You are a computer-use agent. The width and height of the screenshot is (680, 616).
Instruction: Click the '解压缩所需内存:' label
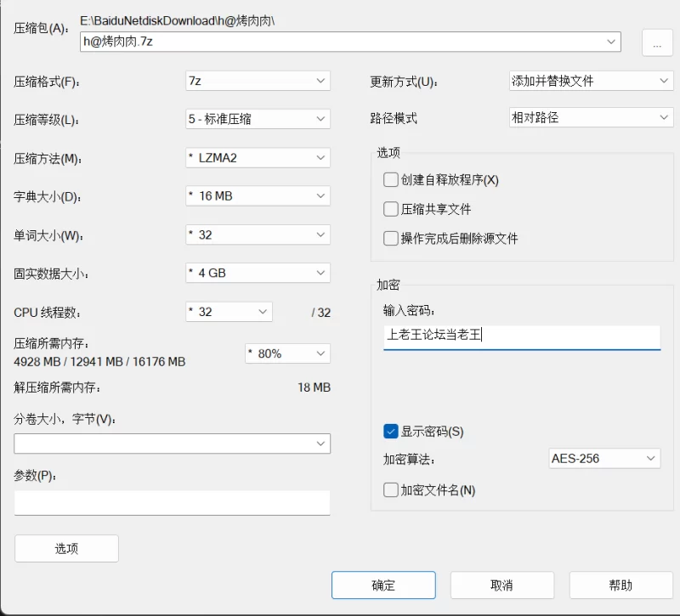coord(57,387)
